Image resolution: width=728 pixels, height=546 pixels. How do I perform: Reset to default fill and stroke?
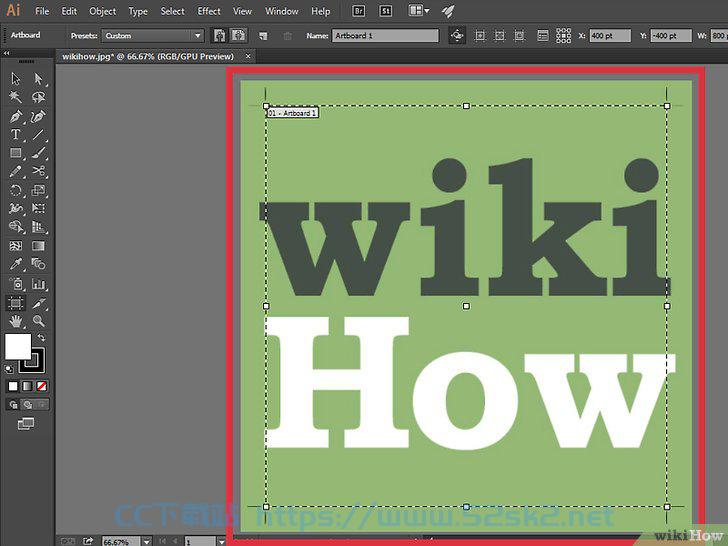click(x=9, y=370)
